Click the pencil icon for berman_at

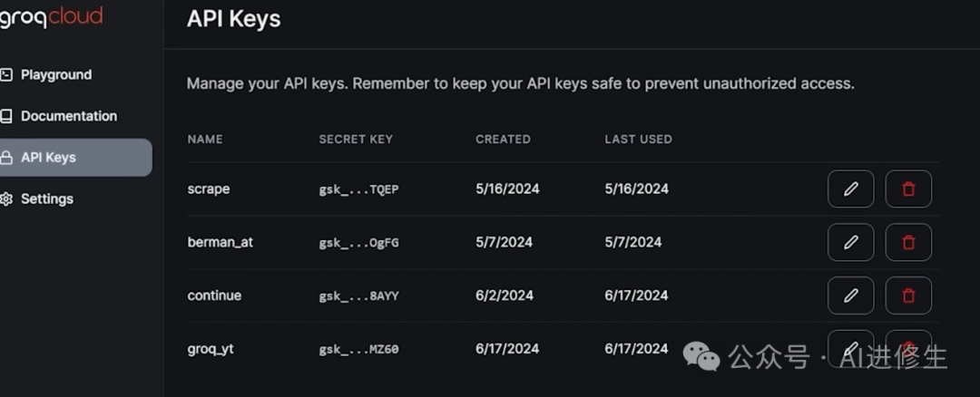(x=850, y=242)
